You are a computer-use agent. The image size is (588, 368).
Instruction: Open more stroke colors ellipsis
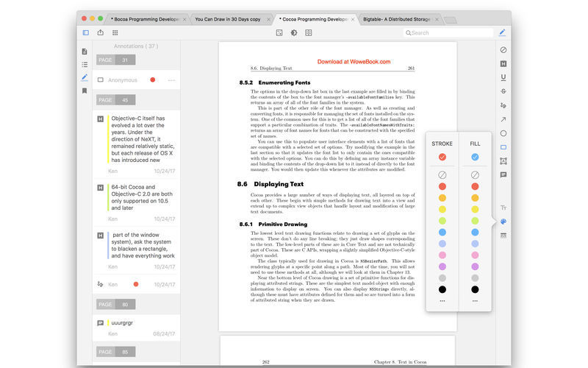(x=442, y=301)
